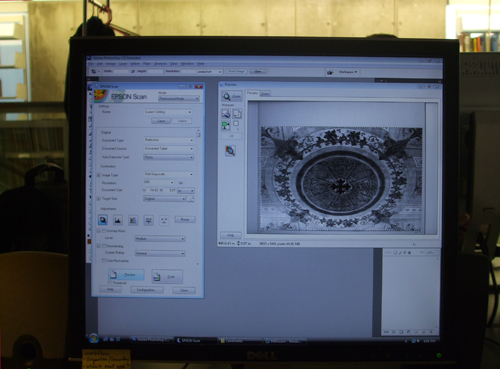Open the Histogram Adjustment icon

[118, 220]
